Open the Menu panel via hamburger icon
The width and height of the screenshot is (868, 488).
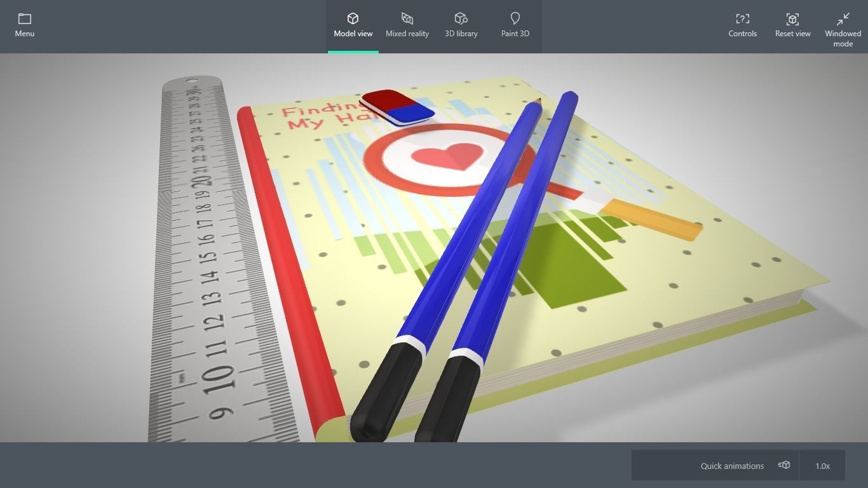click(x=24, y=25)
